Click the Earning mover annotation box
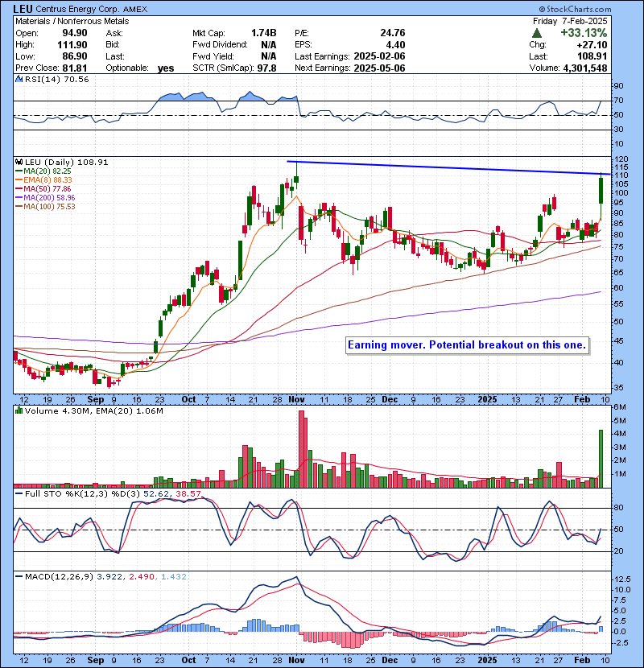This screenshot has height=668, width=644. pos(467,345)
